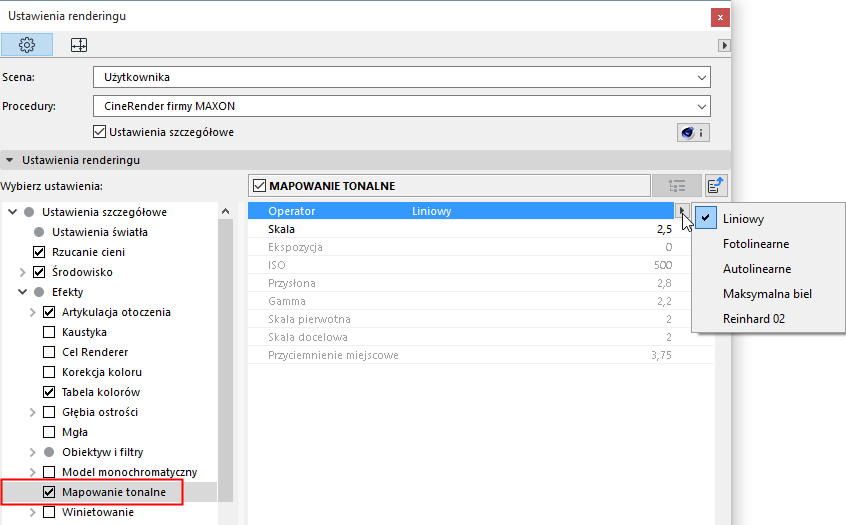Open the Operator popup arrow

coord(681,210)
